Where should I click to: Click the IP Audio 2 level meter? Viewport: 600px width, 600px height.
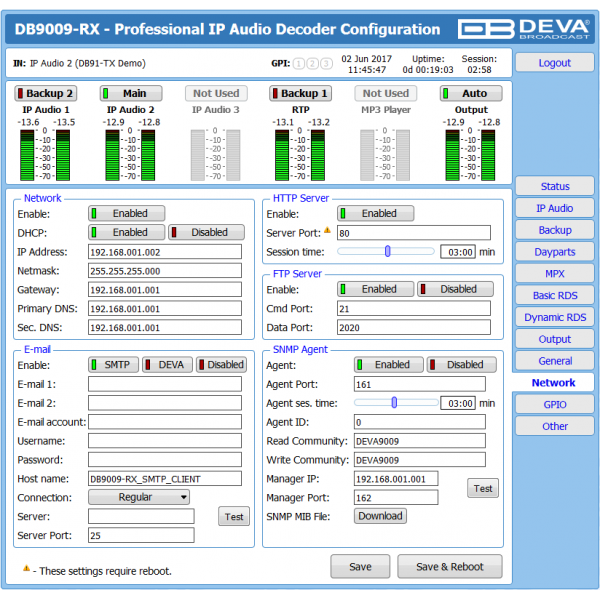click(130, 155)
